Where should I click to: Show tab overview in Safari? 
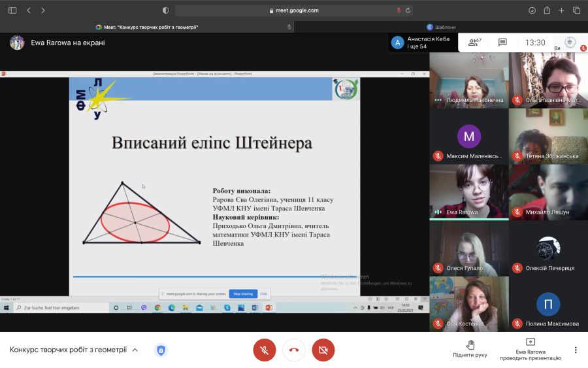pos(576,10)
